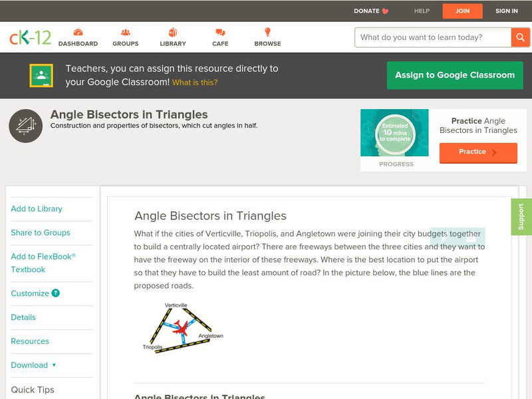Click the triangle geometry concept icon
This screenshot has height=399, width=532.
26,126
